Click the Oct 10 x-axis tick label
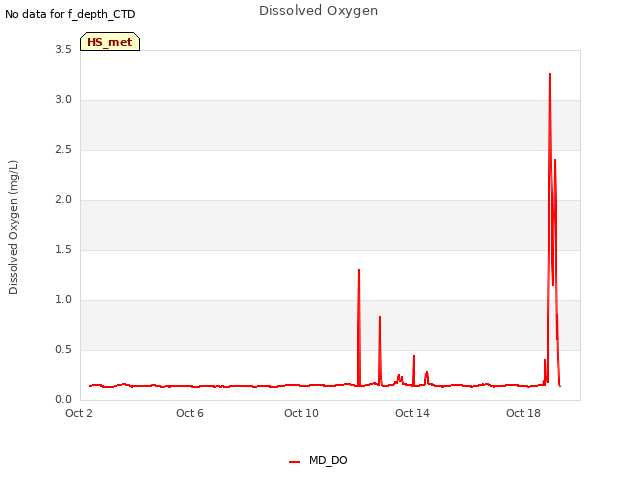 [x=301, y=413]
